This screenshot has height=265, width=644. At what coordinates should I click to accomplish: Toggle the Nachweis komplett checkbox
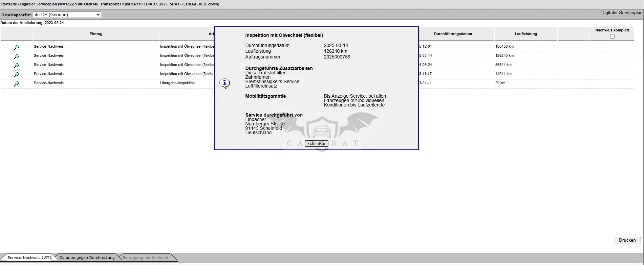(x=612, y=36)
